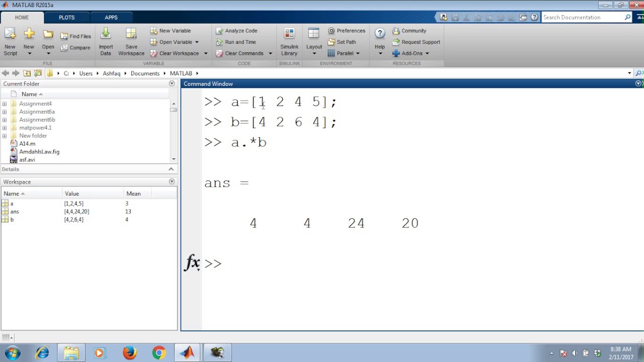Open the Community link
Image resolution: width=644 pixels, height=362 pixels.
click(410, 31)
